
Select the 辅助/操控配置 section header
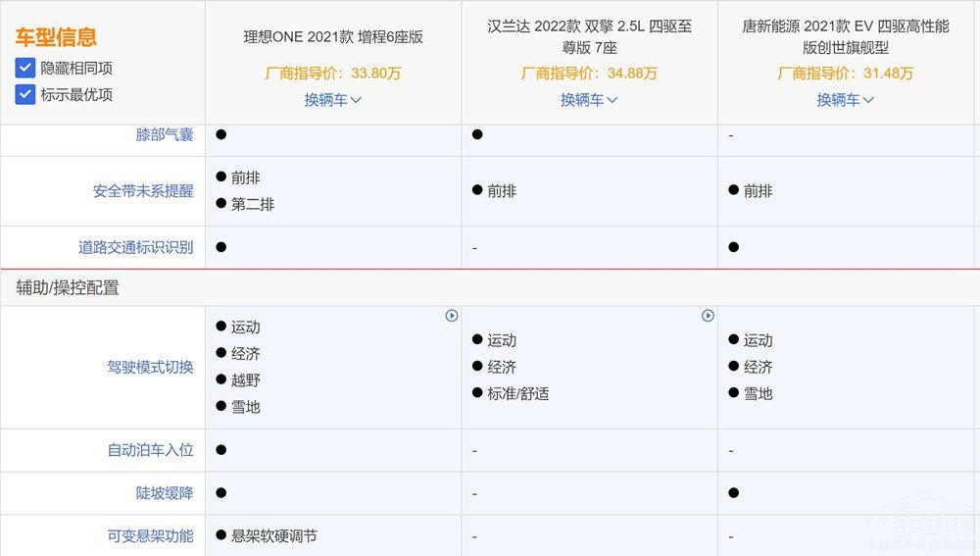(x=68, y=288)
